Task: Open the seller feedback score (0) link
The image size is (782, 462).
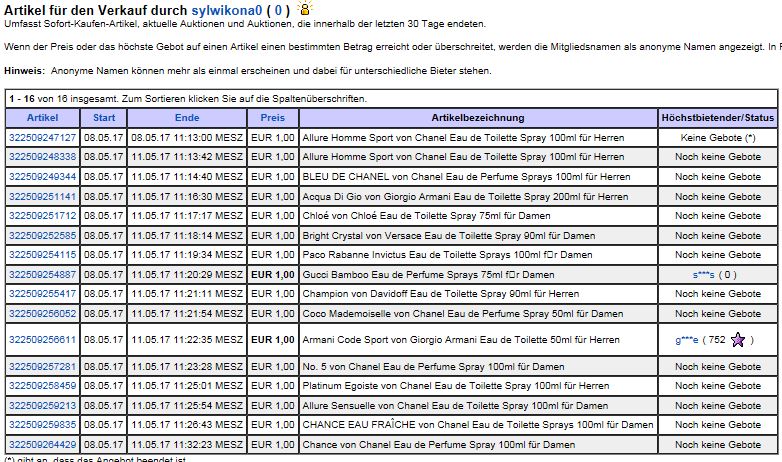Action: point(278,10)
